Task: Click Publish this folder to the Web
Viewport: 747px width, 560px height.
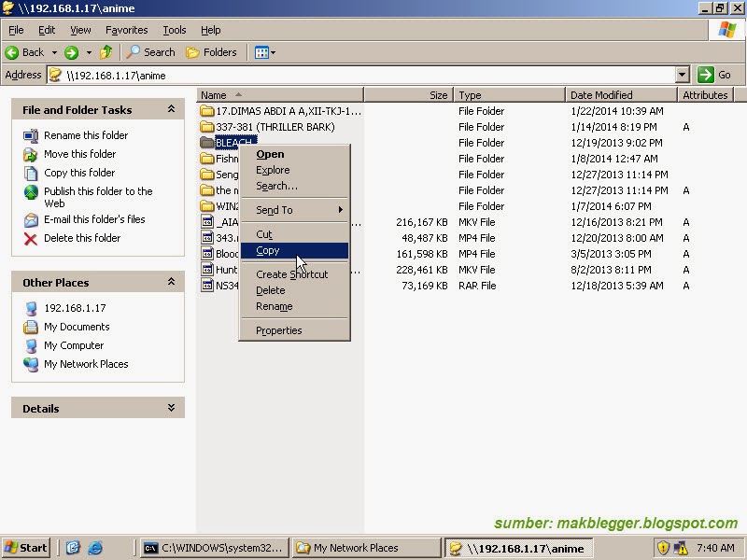Action: click(x=98, y=197)
